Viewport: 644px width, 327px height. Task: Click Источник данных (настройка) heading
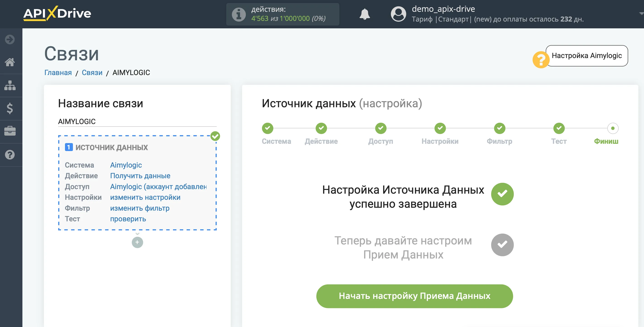point(342,103)
